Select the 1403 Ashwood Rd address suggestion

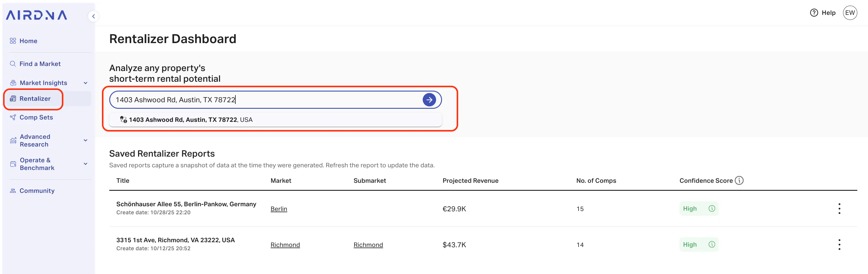(275, 120)
